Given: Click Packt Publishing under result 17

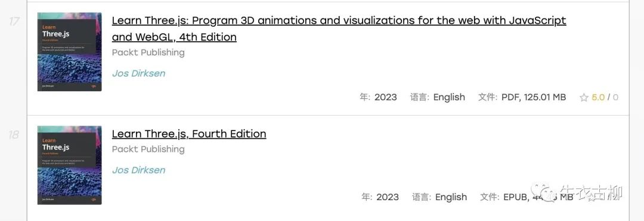Looking at the screenshot, I should (x=148, y=52).
